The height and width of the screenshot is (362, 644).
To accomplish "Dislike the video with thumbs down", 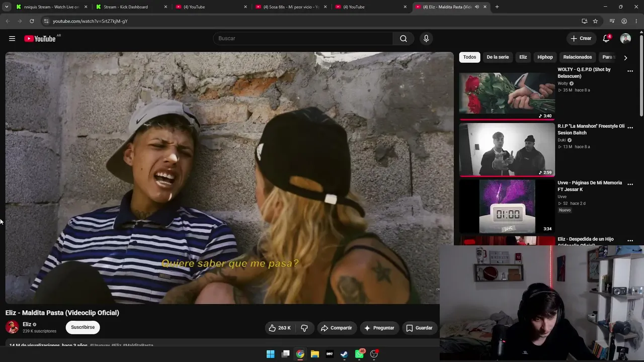I will pos(304,328).
